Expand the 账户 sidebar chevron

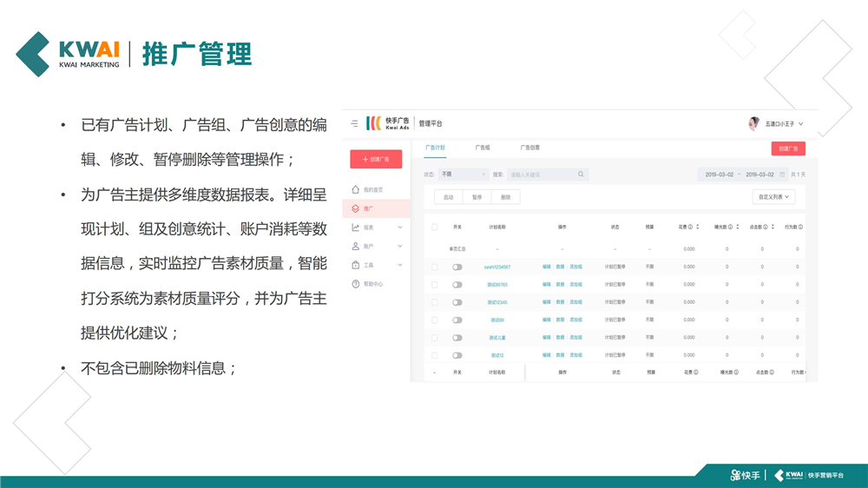coord(399,246)
